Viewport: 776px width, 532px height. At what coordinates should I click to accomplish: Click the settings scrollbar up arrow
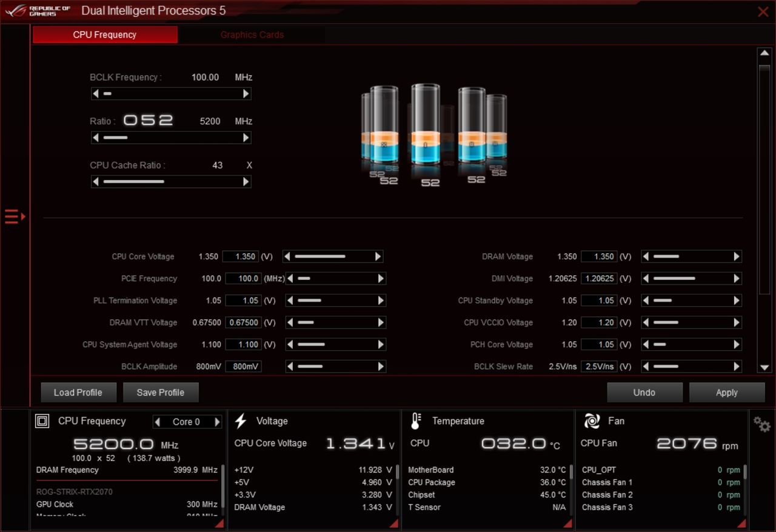click(764, 53)
